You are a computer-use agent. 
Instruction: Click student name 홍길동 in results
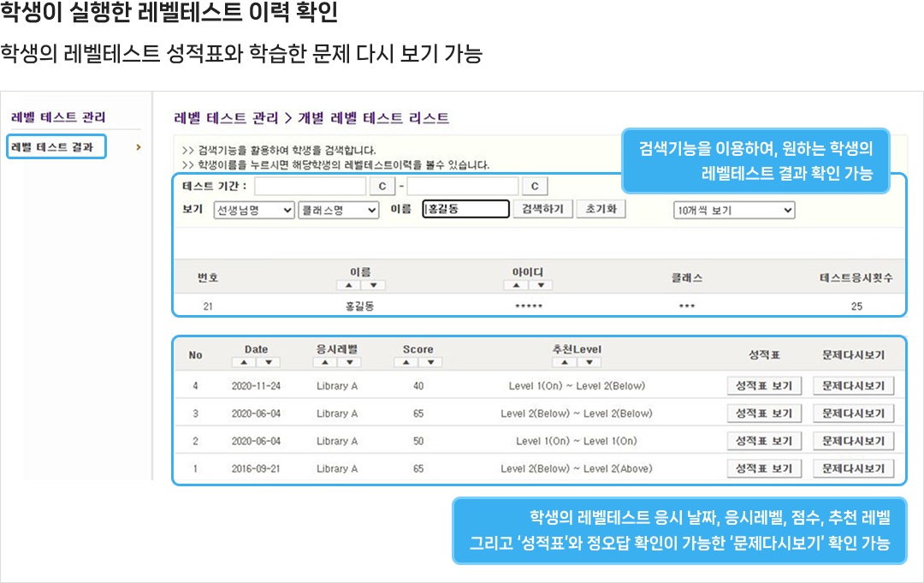click(x=359, y=306)
